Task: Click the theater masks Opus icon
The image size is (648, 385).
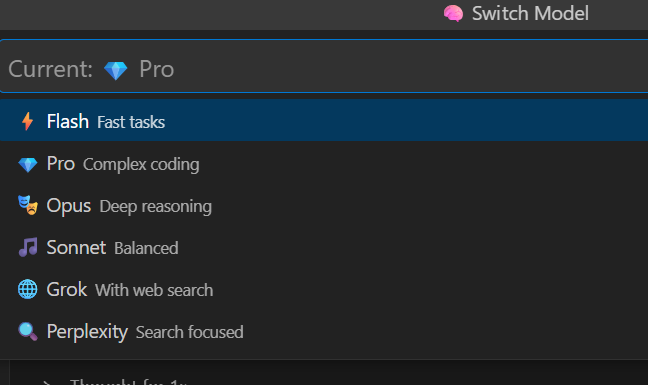Action: pyautogui.click(x=28, y=205)
